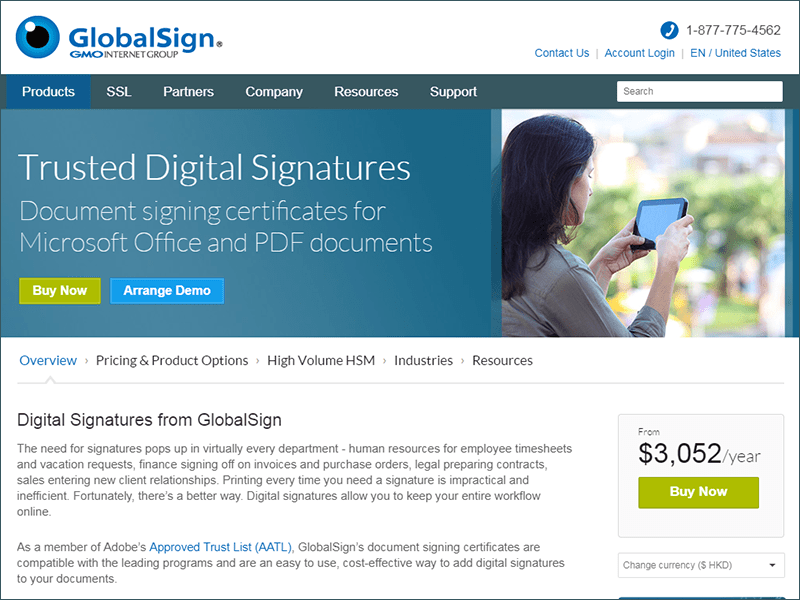Image resolution: width=800 pixels, height=600 pixels.
Task: Follow the Contact Us link
Action: [x=562, y=53]
